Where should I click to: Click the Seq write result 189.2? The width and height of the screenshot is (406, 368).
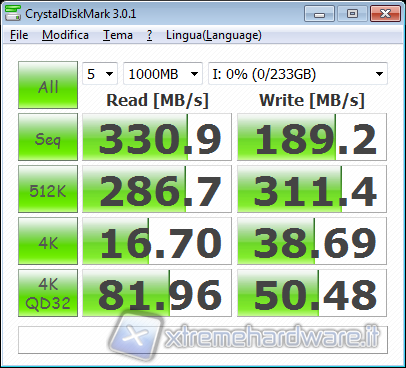(312, 137)
